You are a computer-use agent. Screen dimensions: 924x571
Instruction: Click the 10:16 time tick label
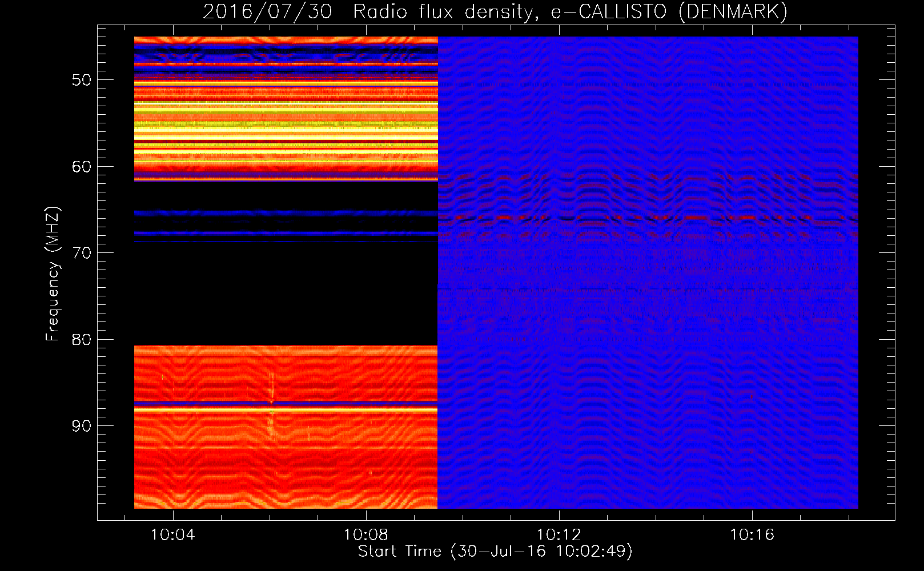tap(752, 534)
